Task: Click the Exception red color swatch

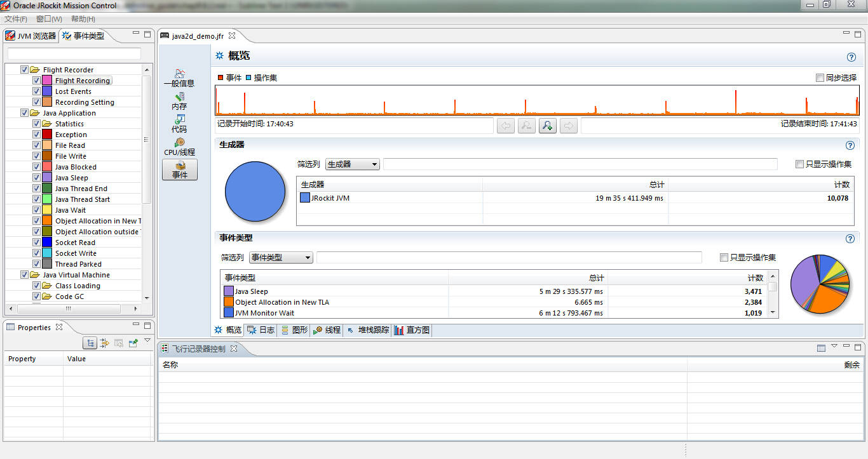Action: (x=47, y=135)
